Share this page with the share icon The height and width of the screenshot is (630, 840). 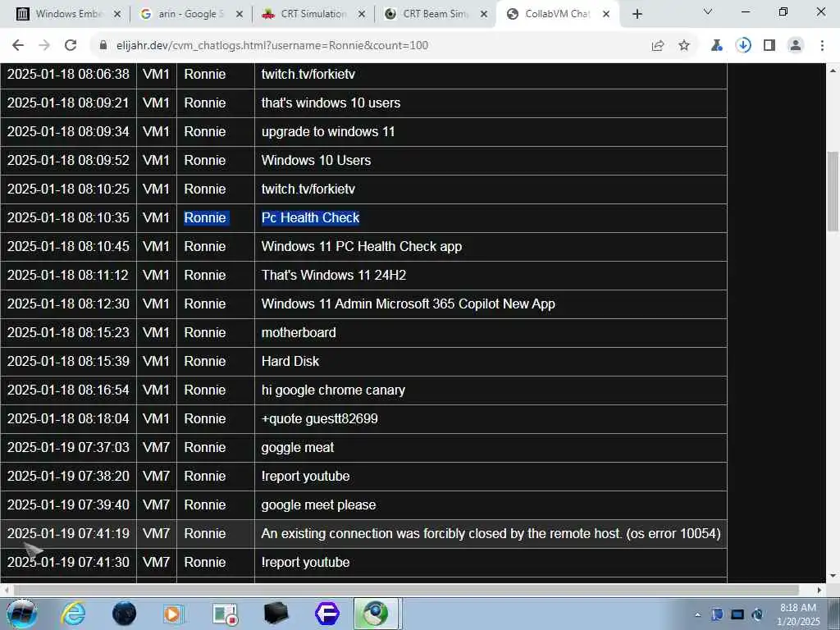pyautogui.click(x=658, y=46)
